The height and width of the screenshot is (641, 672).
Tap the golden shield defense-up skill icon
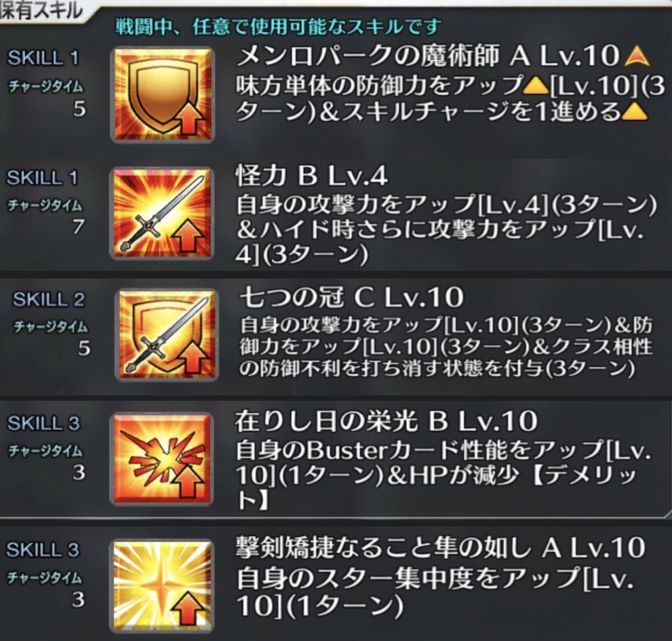pos(162,94)
